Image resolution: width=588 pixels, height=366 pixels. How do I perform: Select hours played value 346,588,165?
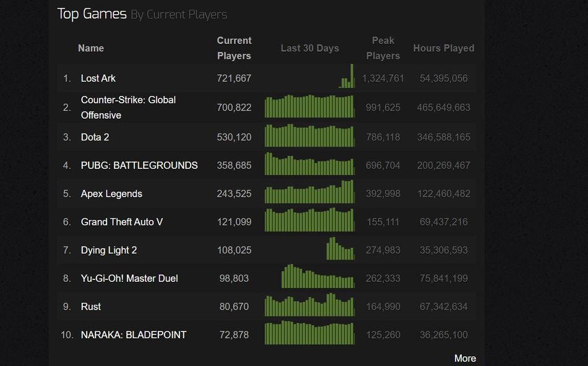[x=444, y=137]
